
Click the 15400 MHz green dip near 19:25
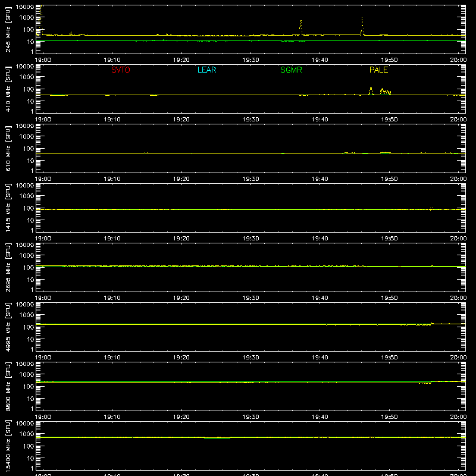pos(217,438)
